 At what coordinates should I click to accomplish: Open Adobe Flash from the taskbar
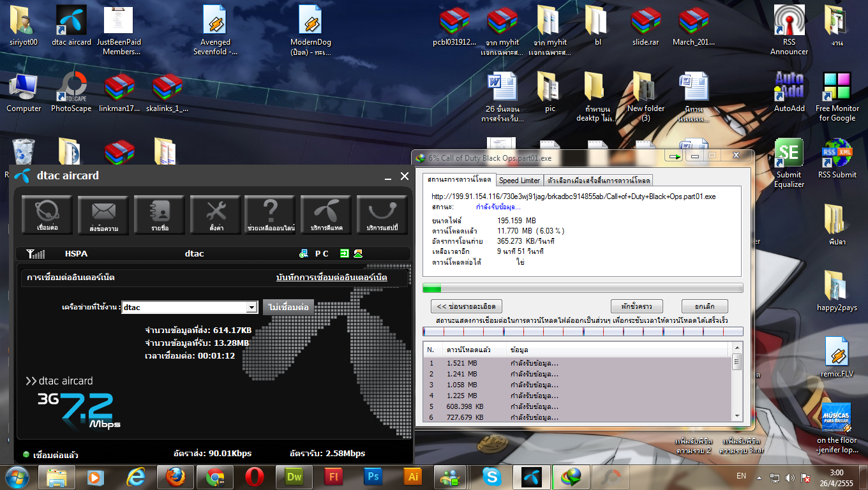(333, 477)
